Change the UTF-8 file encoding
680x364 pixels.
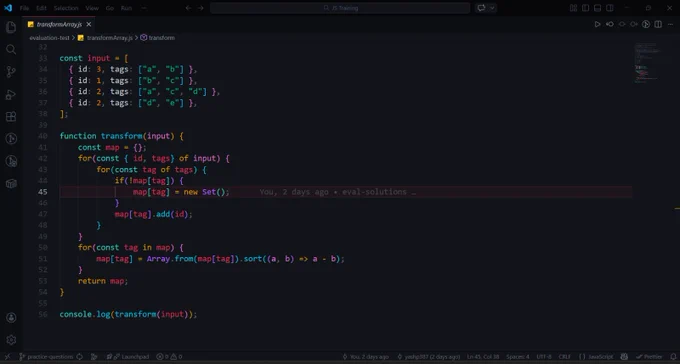pyautogui.click(x=544, y=357)
